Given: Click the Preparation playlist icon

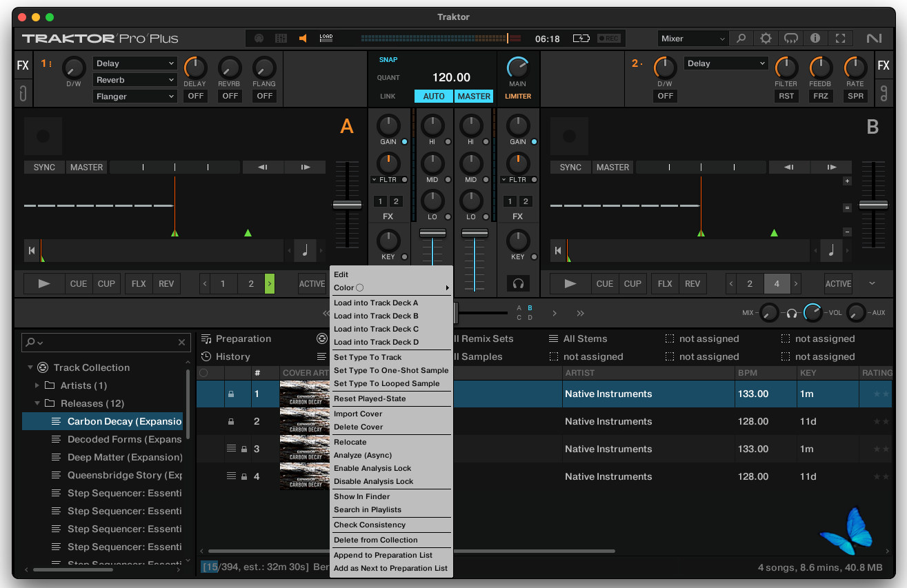Looking at the screenshot, I should [x=206, y=339].
